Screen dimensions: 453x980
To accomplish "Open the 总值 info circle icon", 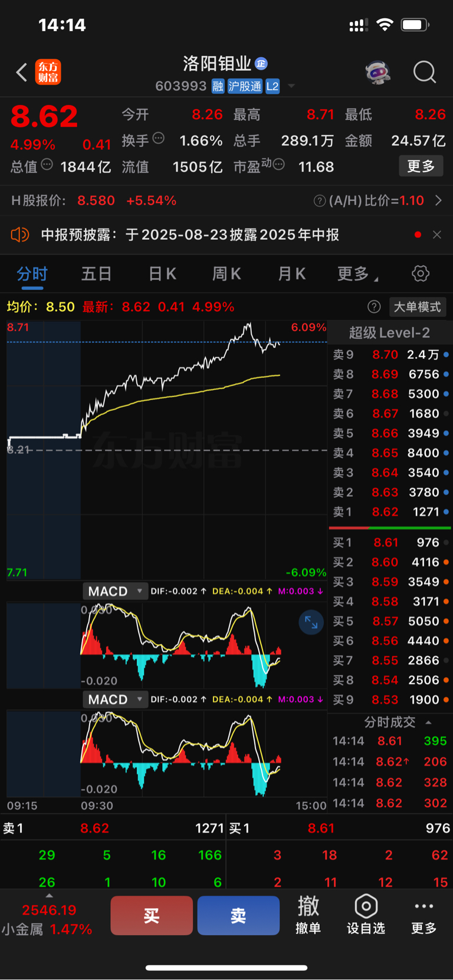I will click(x=47, y=164).
